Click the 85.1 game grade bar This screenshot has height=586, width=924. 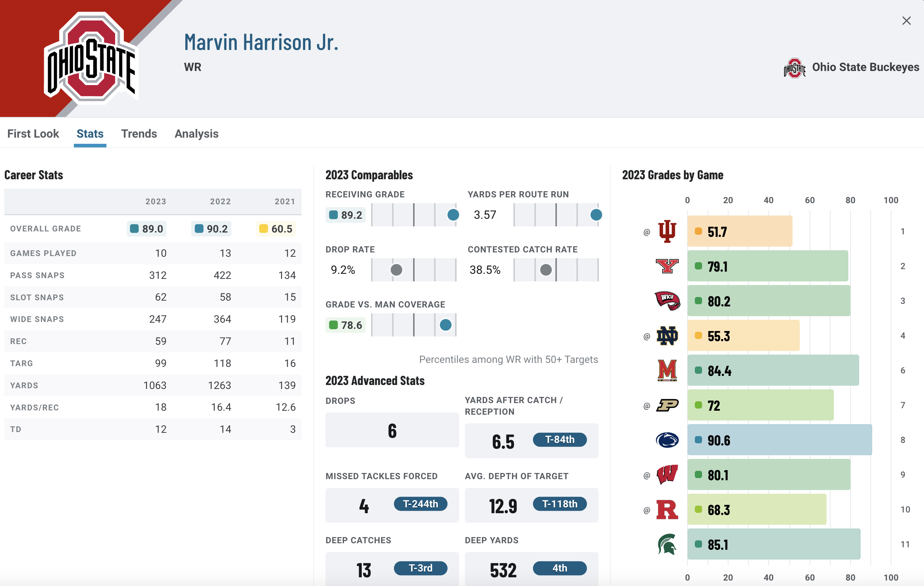(x=774, y=544)
